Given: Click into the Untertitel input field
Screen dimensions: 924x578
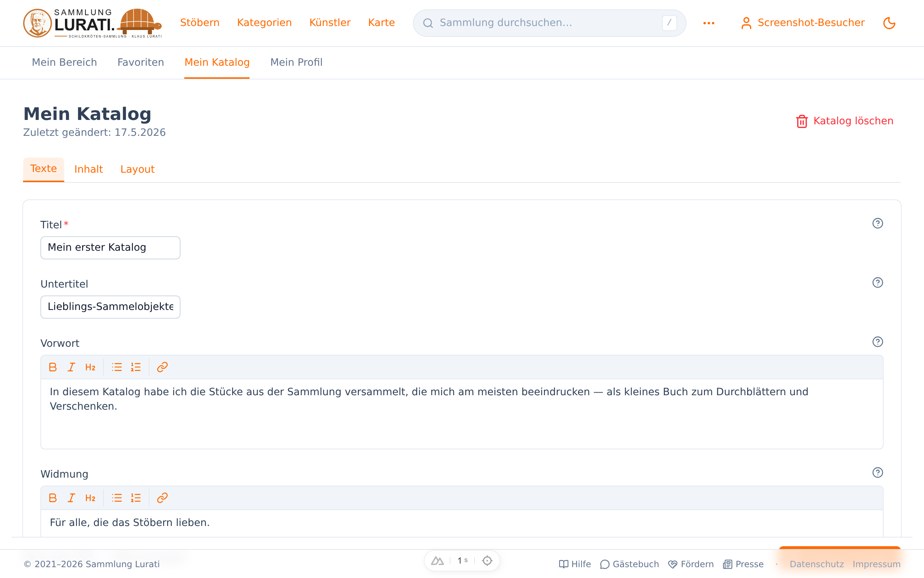Looking at the screenshot, I should 110,307.
